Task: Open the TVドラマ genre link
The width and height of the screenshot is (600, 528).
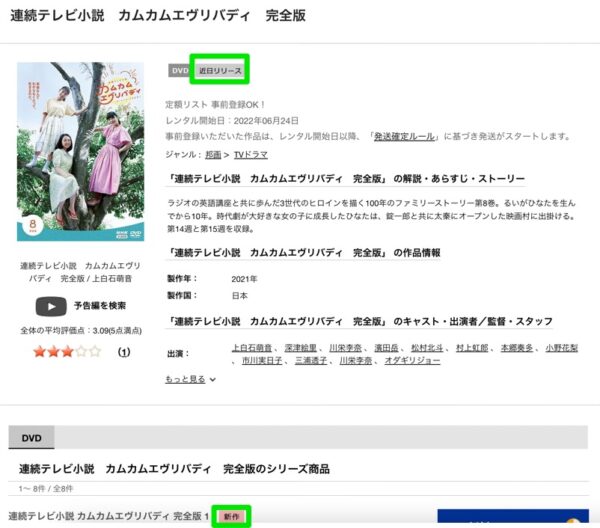Action: coord(251,155)
